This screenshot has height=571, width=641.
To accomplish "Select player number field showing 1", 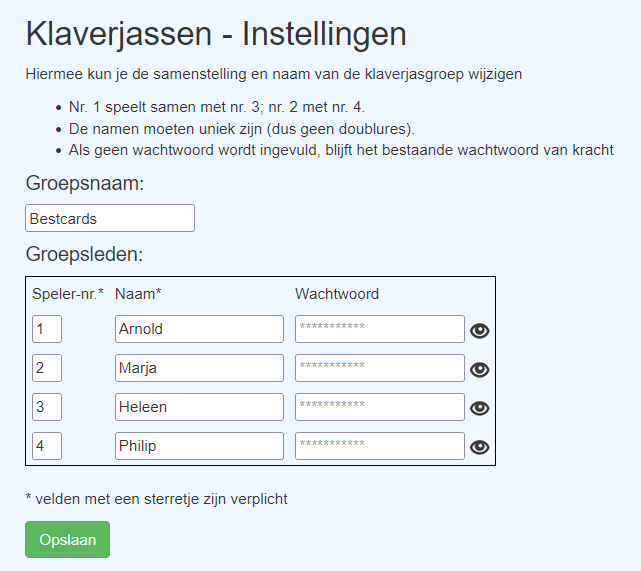I will (47, 329).
